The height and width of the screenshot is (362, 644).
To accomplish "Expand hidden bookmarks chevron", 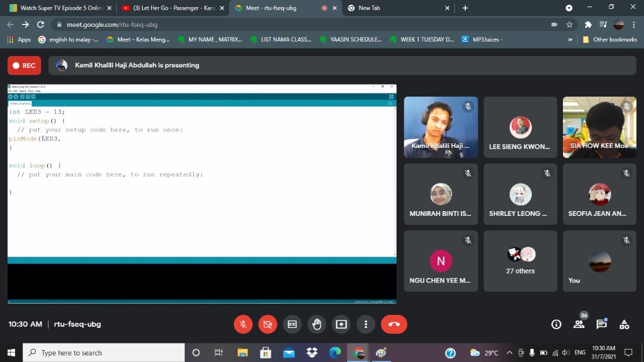I will coord(571,39).
